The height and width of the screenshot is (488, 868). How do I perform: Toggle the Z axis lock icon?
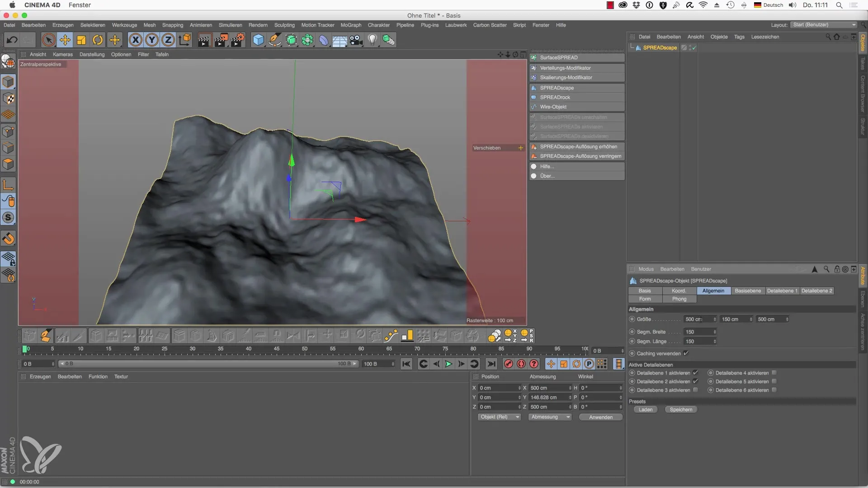point(168,40)
